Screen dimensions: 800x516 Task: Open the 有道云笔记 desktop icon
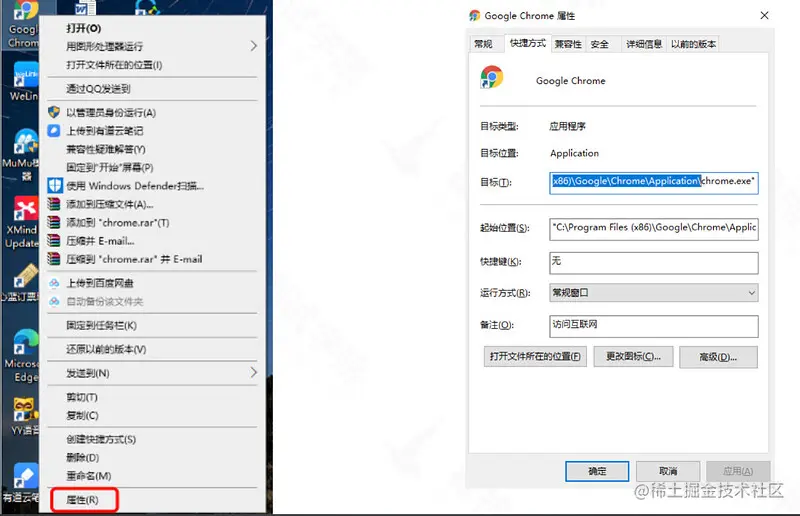pos(25,475)
